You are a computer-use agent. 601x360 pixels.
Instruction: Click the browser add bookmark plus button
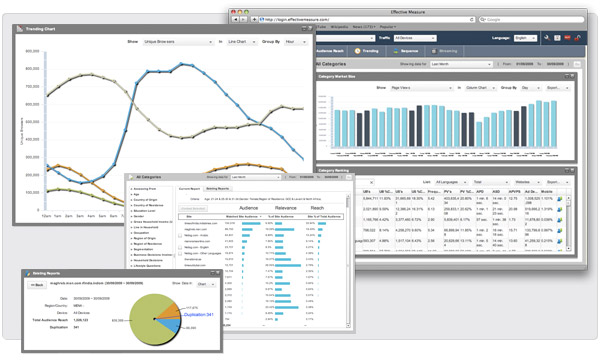254,19
